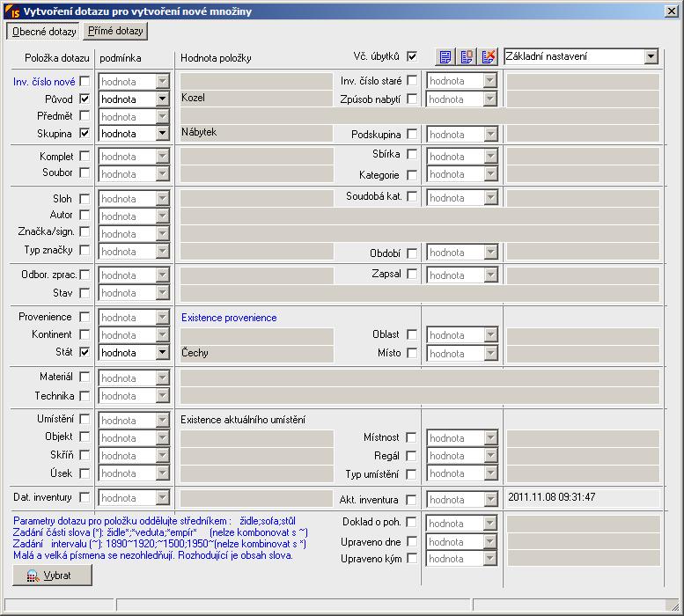Image resolution: width=684 pixels, height=616 pixels.
Task: Enable the Podskupina checkbox
Action: pos(412,134)
